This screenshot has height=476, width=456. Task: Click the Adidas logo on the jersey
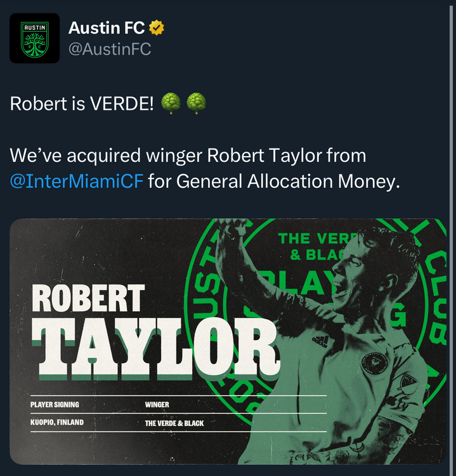click(x=321, y=341)
